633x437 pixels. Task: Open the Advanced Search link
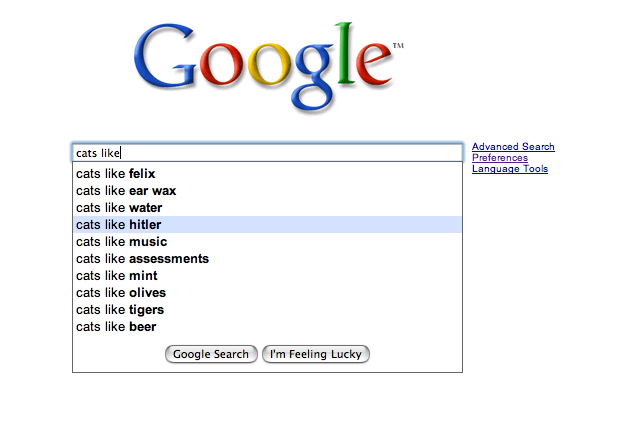[513, 147]
